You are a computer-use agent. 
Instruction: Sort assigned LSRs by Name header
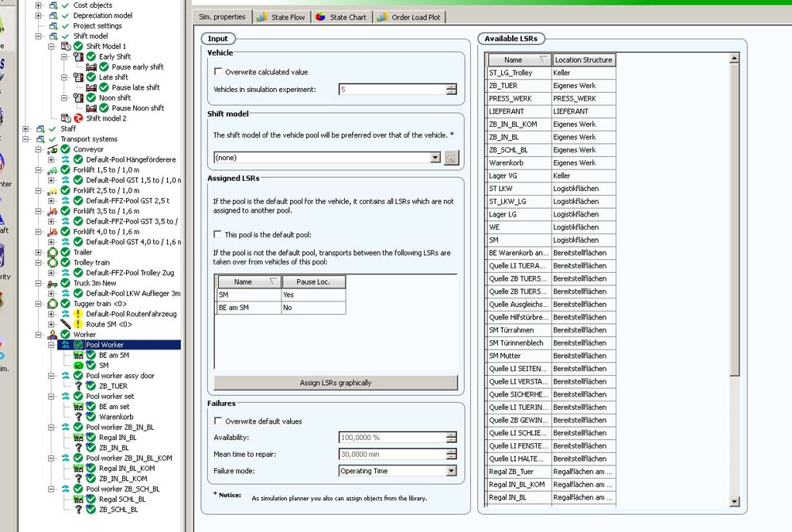(x=248, y=281)
